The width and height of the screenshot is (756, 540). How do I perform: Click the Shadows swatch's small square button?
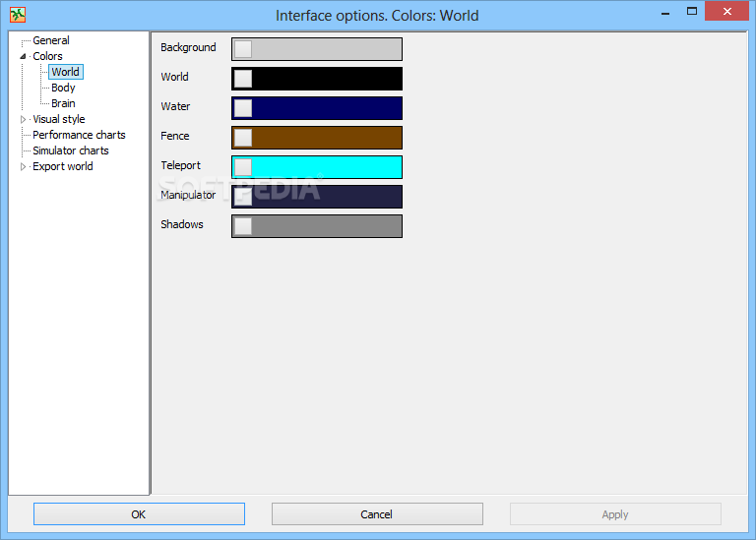243,226
